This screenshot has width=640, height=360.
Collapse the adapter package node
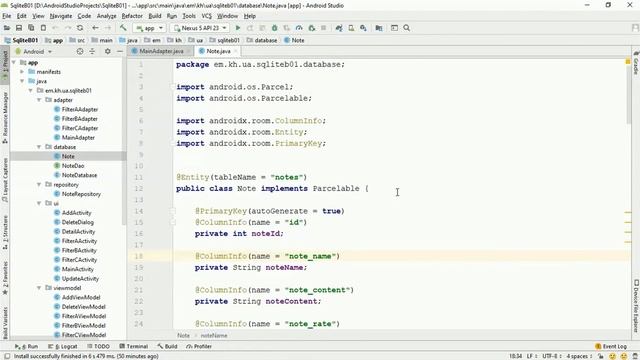[39, 100]
